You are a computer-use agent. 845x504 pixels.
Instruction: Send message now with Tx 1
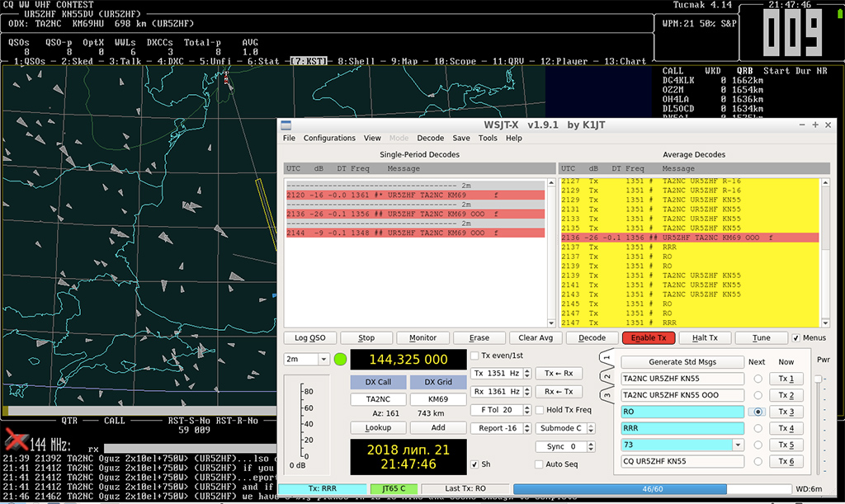(786, 379)
